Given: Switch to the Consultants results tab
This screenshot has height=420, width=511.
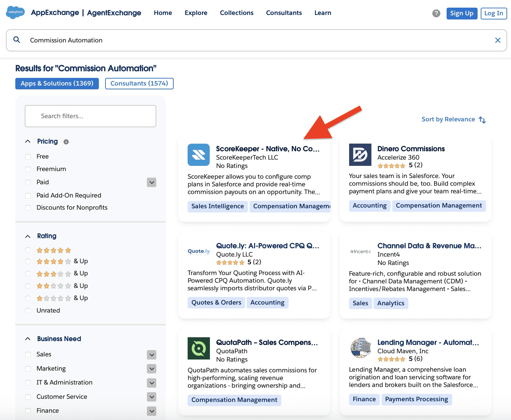Looking at the screenshot, I should [139, 83].
